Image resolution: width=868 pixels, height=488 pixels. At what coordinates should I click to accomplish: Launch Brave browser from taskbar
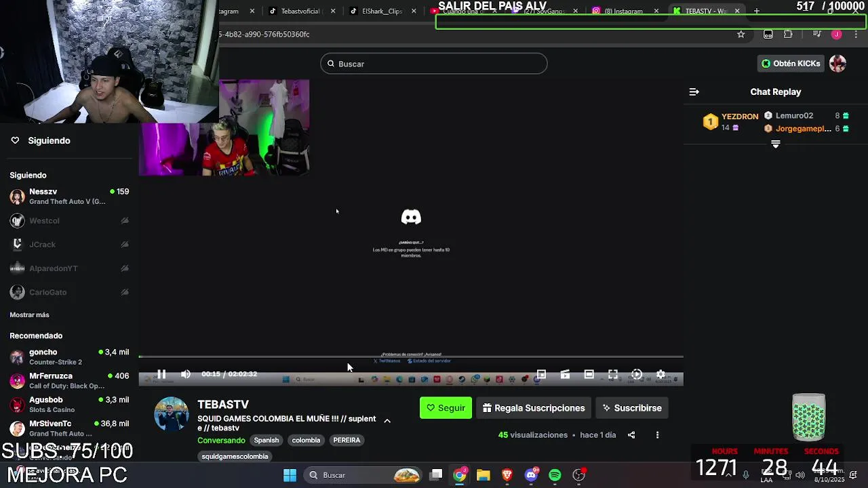[x=507, y=475]
